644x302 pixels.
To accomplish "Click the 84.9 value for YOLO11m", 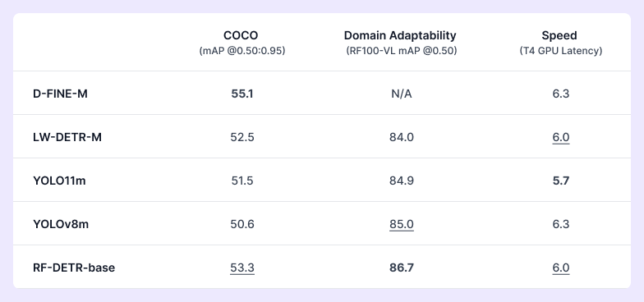I will tap(401, 181).
